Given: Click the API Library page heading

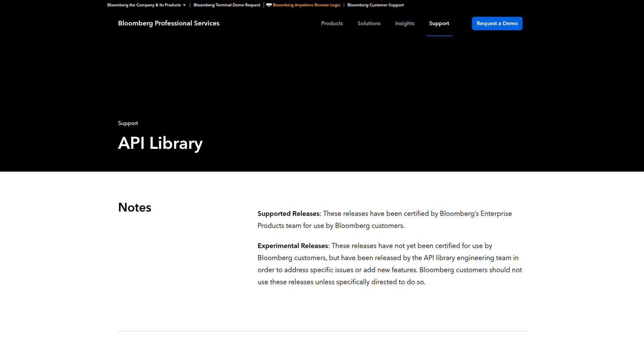Looking at the screenshot, I should pyautogui.click(x=160, y=143).
